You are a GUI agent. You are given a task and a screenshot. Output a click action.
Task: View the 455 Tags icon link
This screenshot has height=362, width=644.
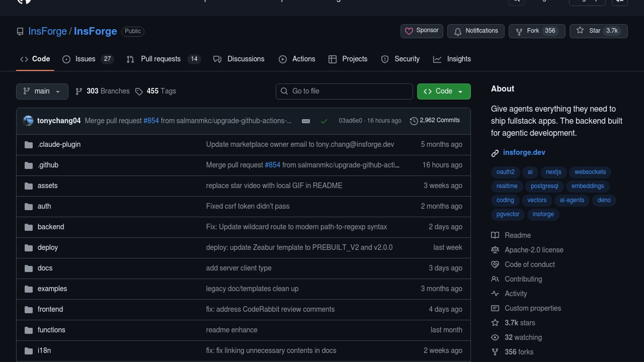tap(139, 92)
